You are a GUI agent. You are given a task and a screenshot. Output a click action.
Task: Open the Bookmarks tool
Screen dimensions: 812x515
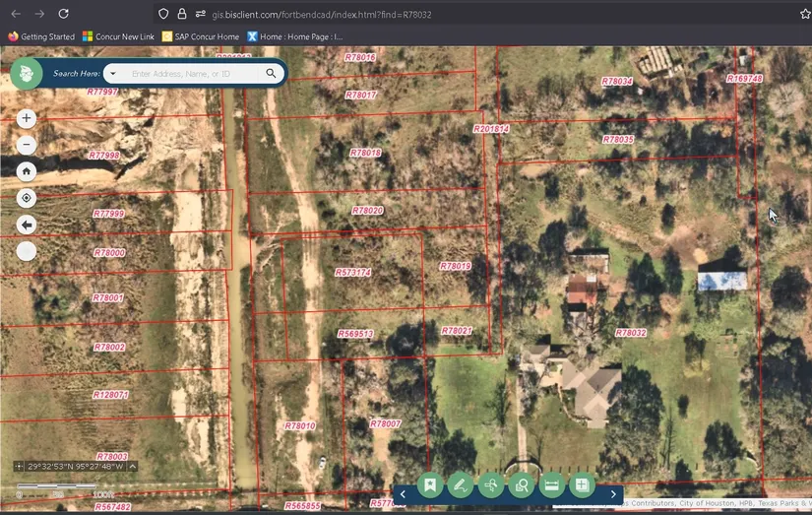point(429,484)
